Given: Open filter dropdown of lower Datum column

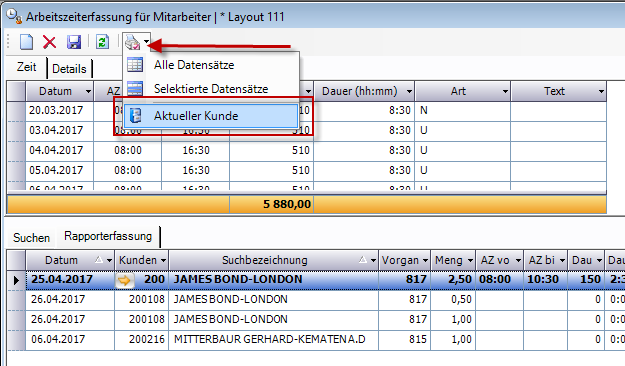Looking at the screenshot, I should [109, 261].
